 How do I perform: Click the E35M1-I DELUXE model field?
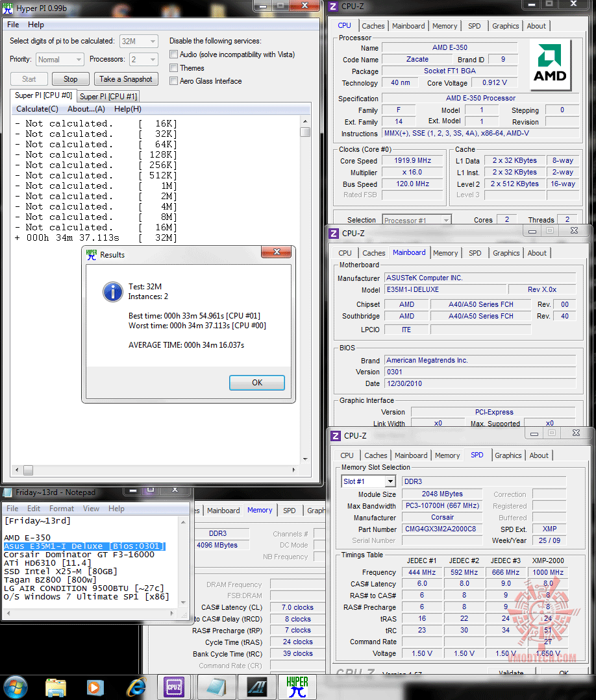(445, 290)
